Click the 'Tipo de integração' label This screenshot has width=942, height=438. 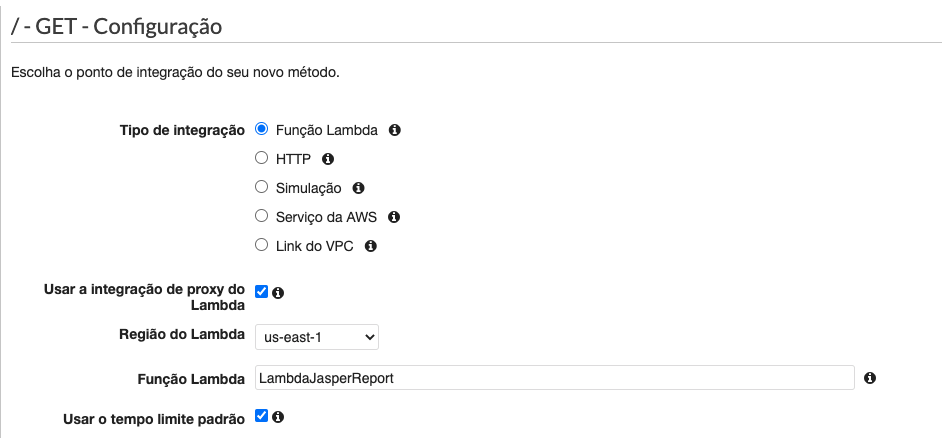pyautogui.click(x=182, y=130)
